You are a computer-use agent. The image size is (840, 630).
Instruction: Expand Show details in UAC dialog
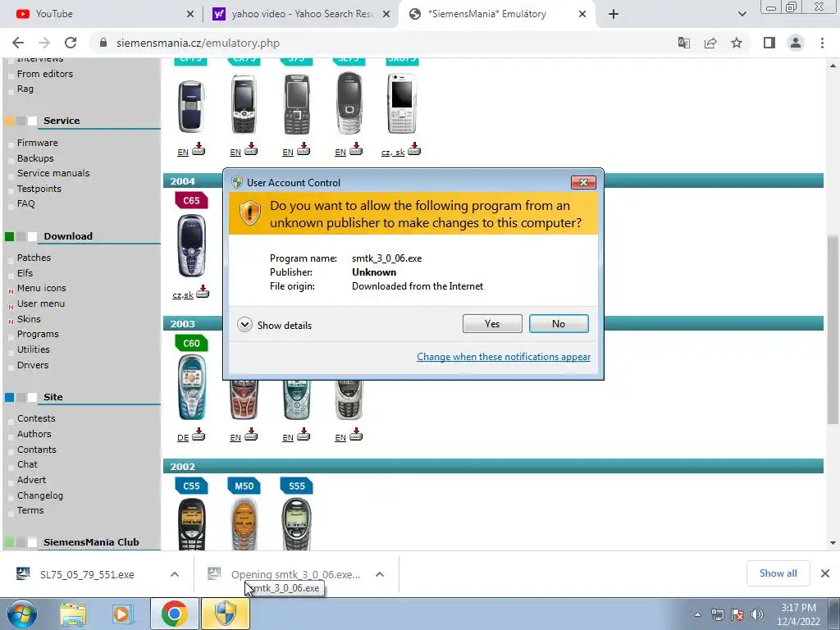click(x=274, y=325)
